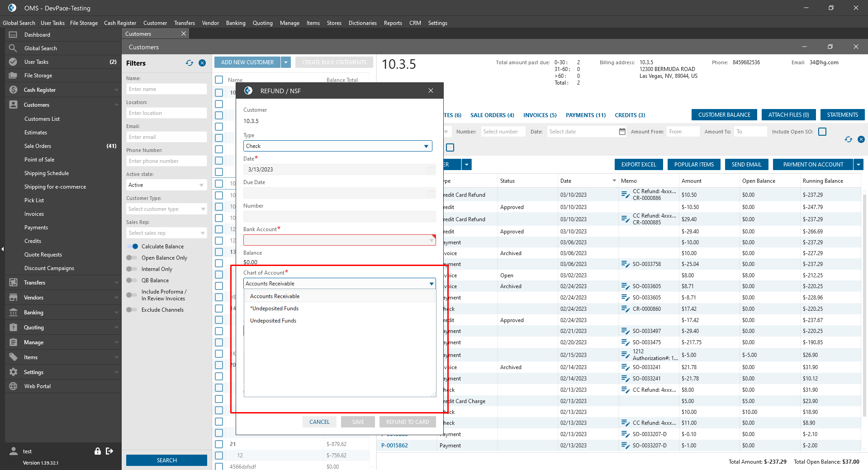
Task: Click the logout icon at sidebar bottom
Action: (109, 451)
